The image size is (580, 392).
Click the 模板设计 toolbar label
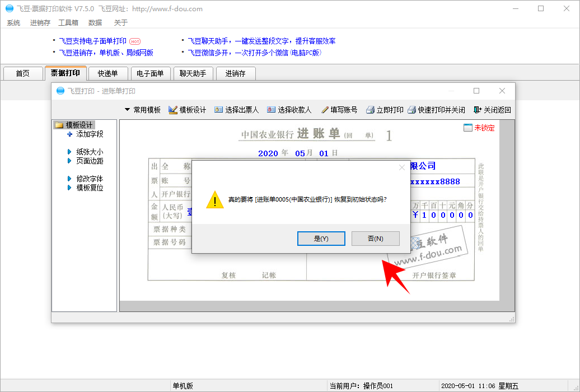pyautogui.click(x=193, y=110)
